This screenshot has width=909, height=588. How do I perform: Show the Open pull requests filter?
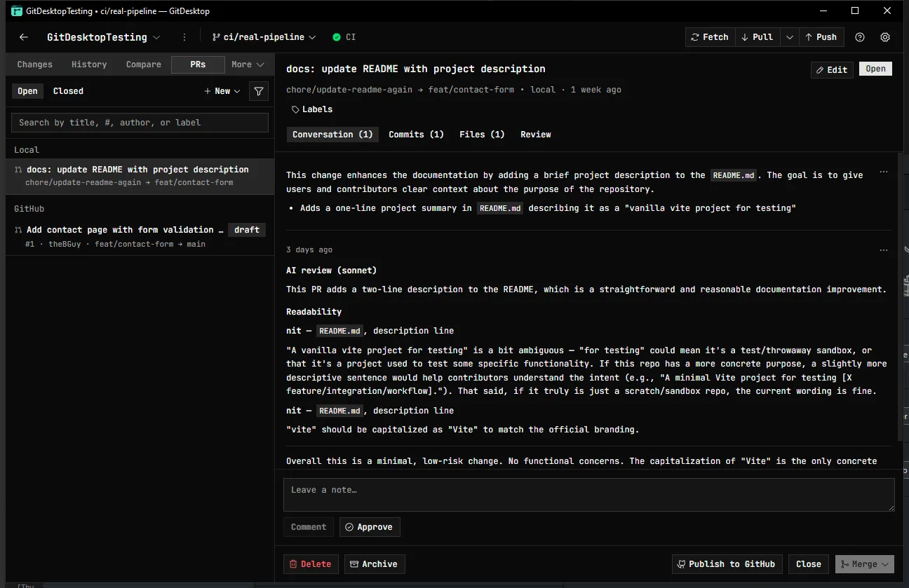(x=27, y=91)
